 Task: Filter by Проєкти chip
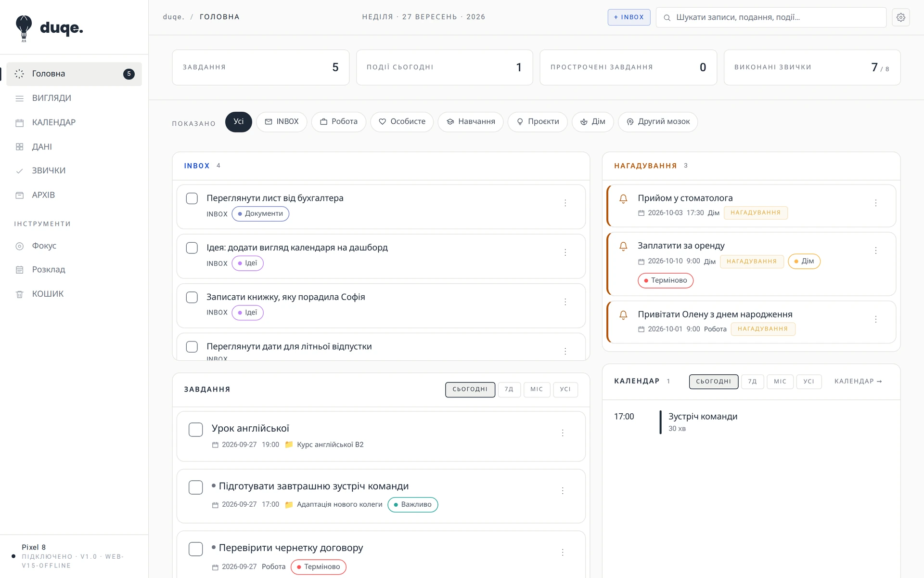pos(538,122)
